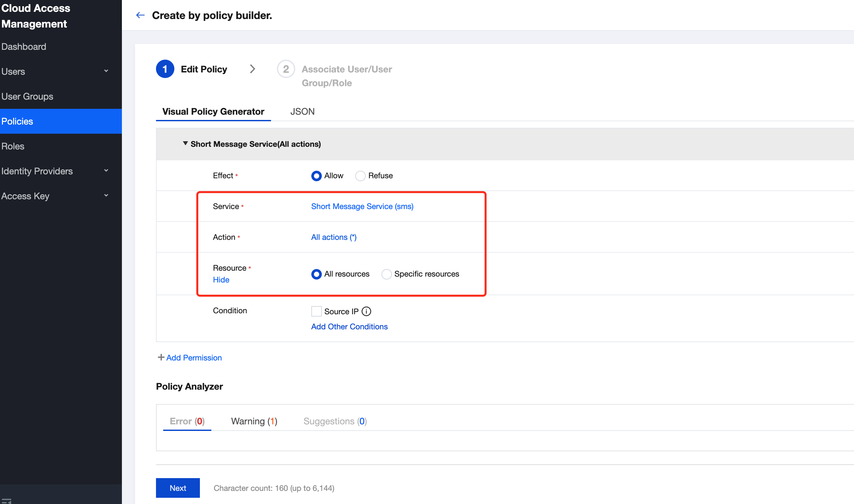Click the back arrow beside page title
Image resolution: width=854 pixels, height=504 pixels.
tap(140, 15)
